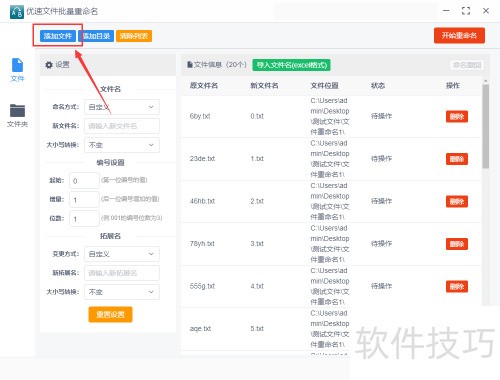500x380 pixels.
Task: Select the 555g.txt file name
Action: (x=202, y=286)
